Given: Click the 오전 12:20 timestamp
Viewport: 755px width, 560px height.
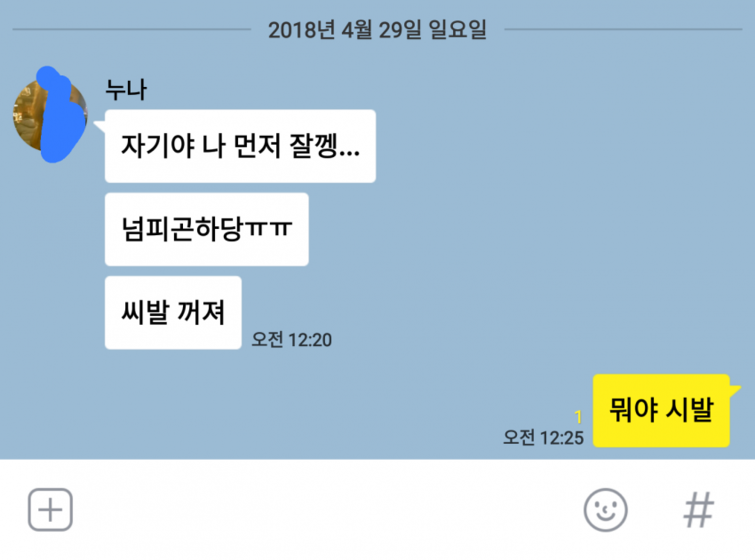Looking at the screenshot, I should pos(292,340).
